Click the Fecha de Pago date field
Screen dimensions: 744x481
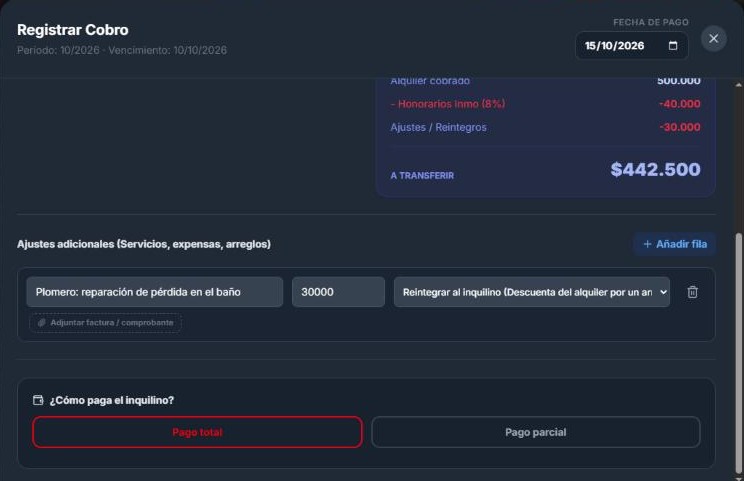click(632, 46)
